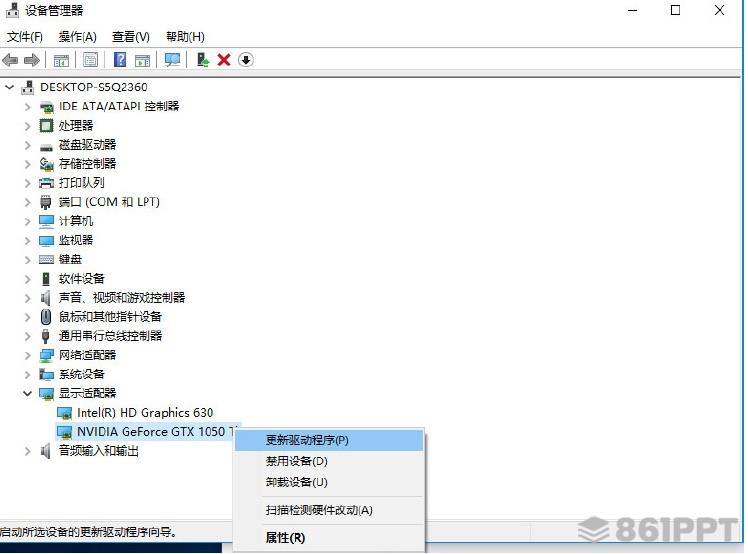Click the 键盘 keyboard icon
Image resolution: width=748 pixels, height=554 pixels.
46,260
